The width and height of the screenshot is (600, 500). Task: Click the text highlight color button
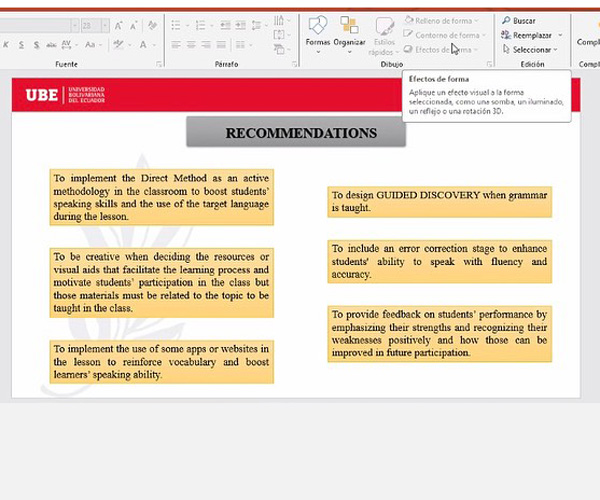point(119,45)
